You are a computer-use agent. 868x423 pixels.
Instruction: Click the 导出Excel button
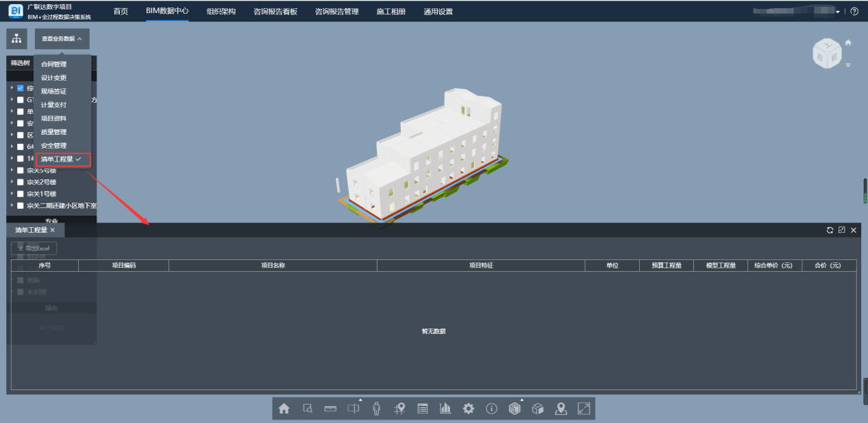click(34, 248)
